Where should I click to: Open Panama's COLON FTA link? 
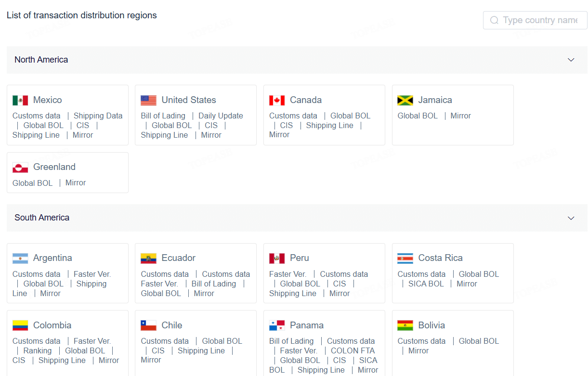point(353,350)
